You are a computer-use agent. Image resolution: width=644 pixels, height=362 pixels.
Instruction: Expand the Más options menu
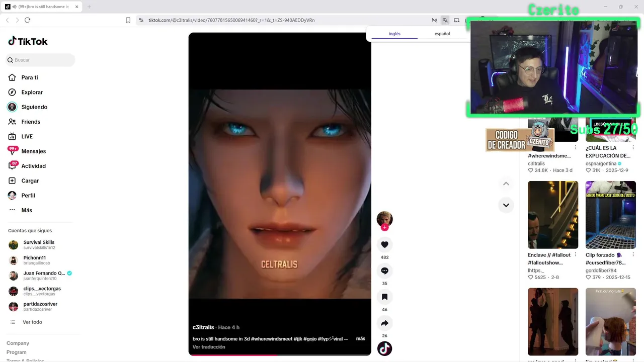pyautogui.click(x=21, y=210)
